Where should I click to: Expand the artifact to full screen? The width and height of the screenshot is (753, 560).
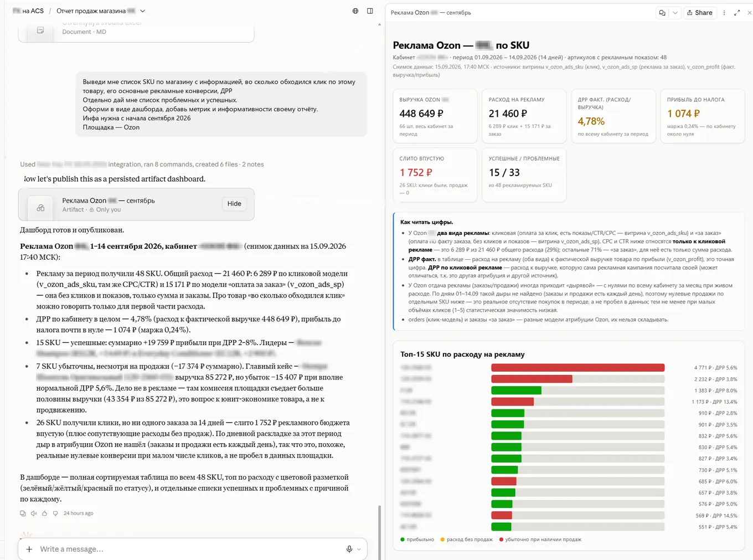(x=737, y=13)
